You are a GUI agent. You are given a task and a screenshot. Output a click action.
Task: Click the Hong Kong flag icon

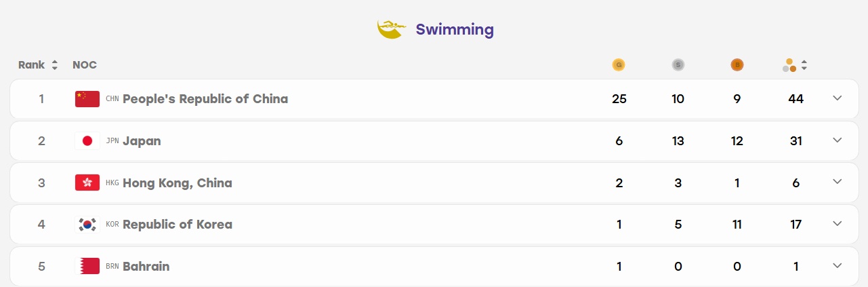point(87,183)
